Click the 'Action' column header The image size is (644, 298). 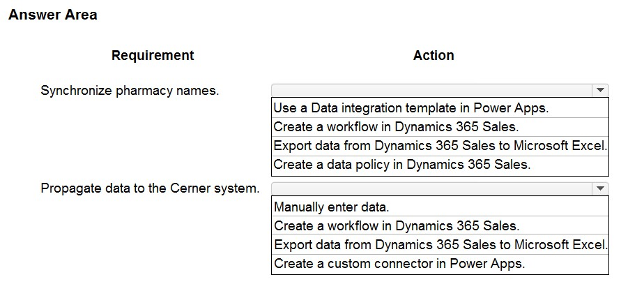click(434, 55)
